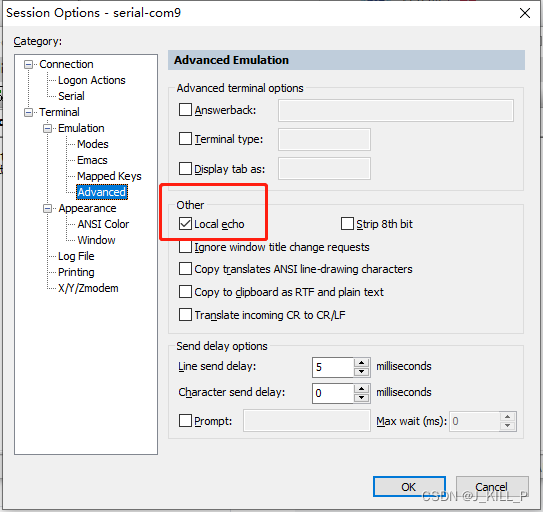
Task: Enable Display tab as checkbox
Action: 185,169
